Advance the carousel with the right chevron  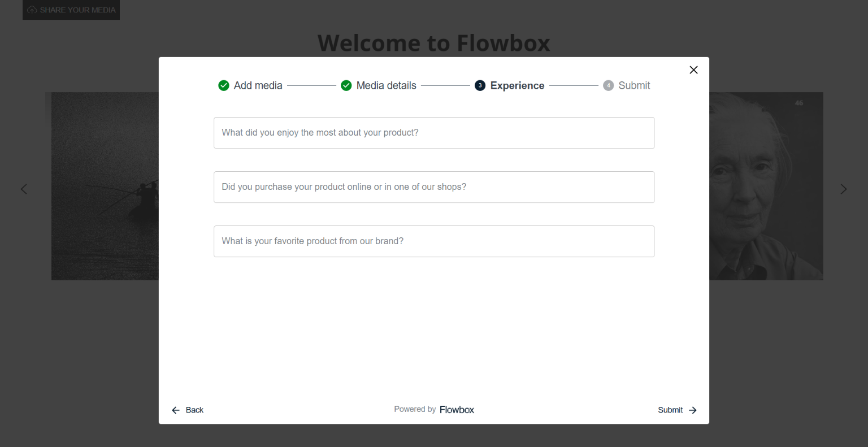click(843, 189)
